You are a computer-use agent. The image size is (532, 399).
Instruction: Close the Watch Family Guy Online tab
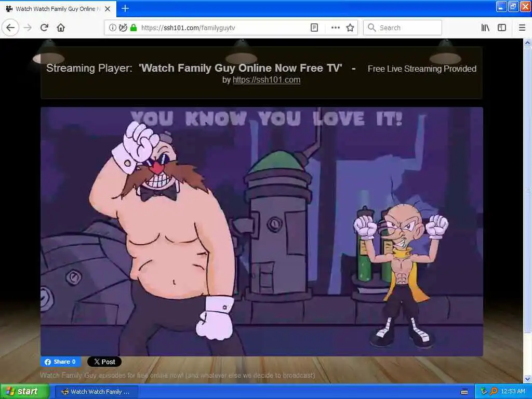coord(108,9)
